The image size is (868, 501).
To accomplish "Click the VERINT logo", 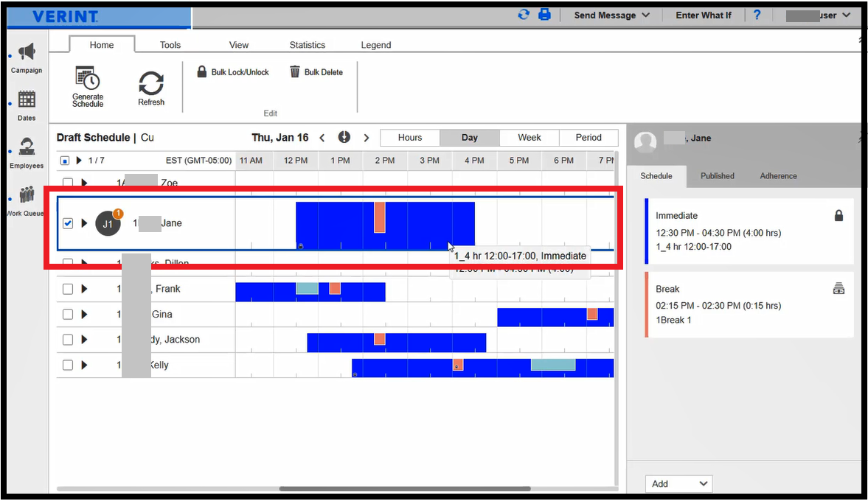I will [66, 17].
